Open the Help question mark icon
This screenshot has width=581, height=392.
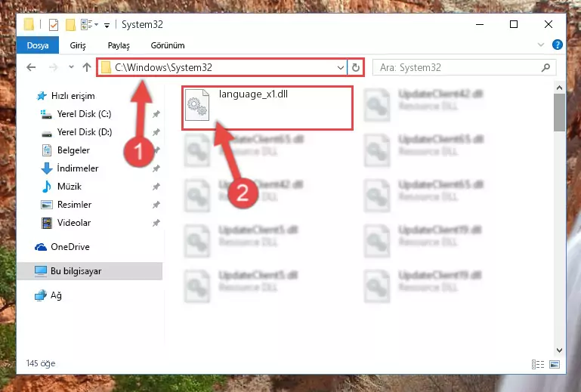point(558,45)
